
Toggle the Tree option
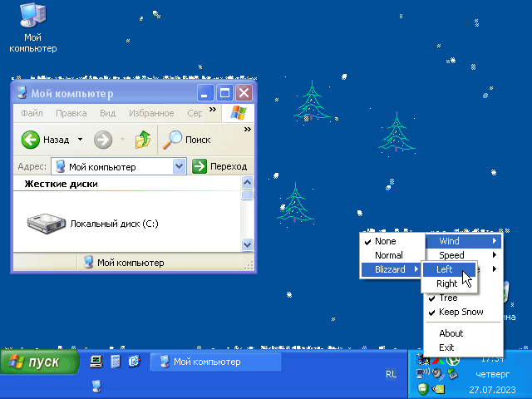464,298
